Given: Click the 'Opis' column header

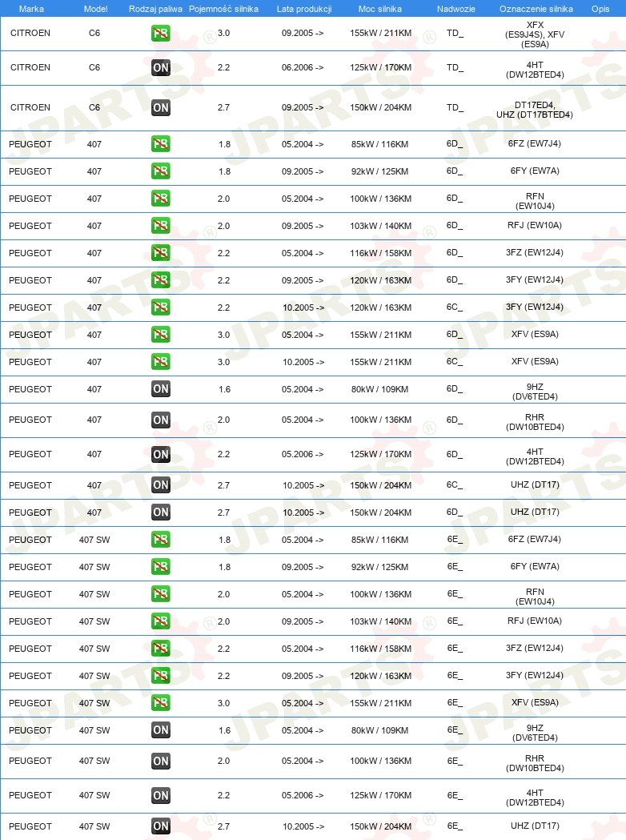Looking at the screenshot, I should click(600, 9).
